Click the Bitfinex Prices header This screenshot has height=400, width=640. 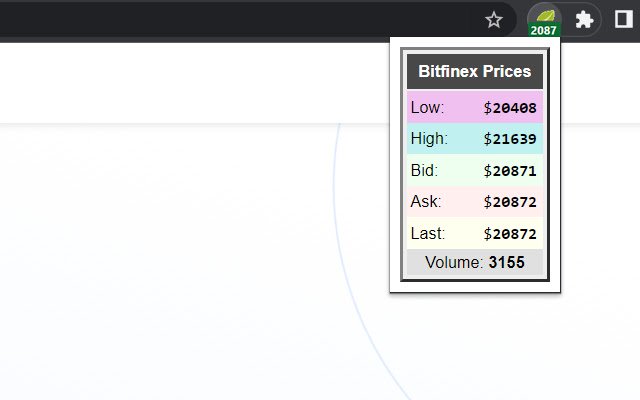(x=475, y=71)
